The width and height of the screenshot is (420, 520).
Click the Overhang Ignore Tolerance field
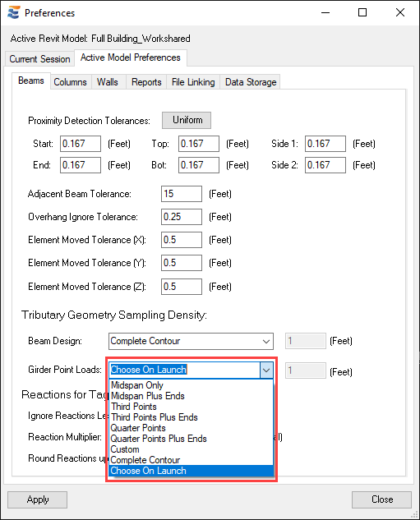tap(182, 217)
